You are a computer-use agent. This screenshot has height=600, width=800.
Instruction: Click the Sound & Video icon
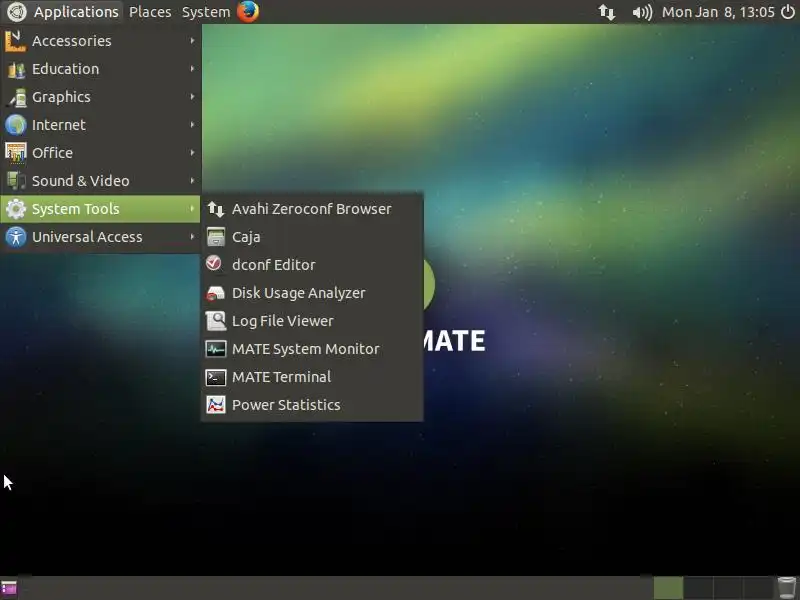[x=16, y=181]
